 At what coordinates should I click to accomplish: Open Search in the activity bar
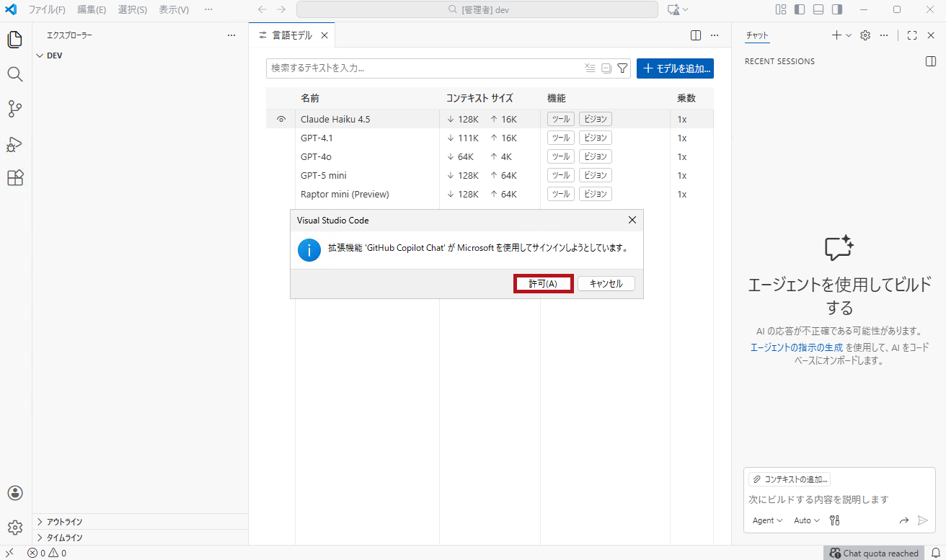[14, 74]
